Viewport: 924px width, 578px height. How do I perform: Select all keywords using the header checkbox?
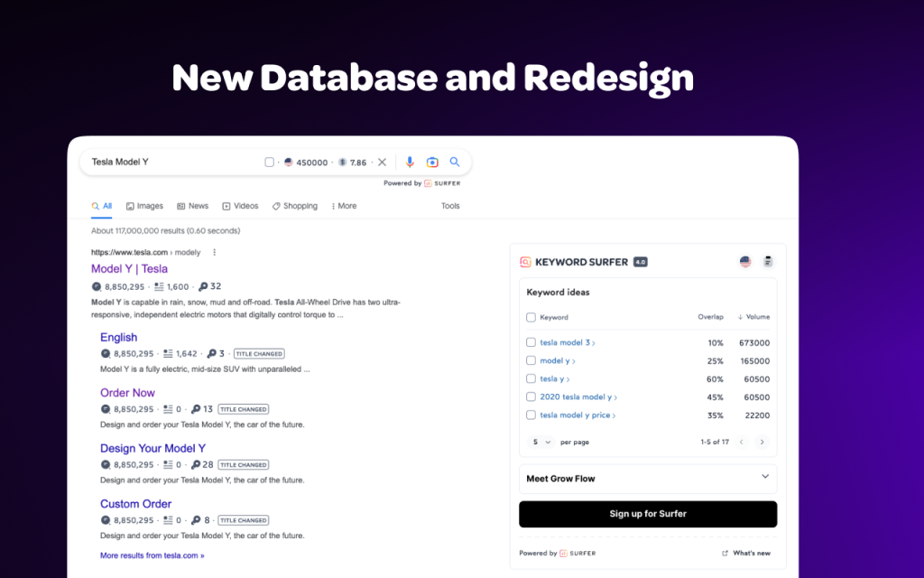531,318
